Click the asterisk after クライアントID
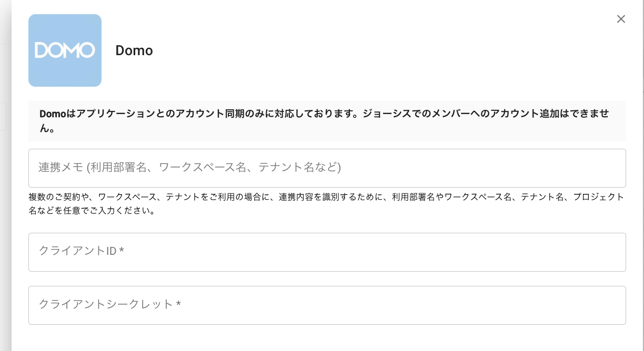This screenshot has width=644, height=351. pos(122,251)
